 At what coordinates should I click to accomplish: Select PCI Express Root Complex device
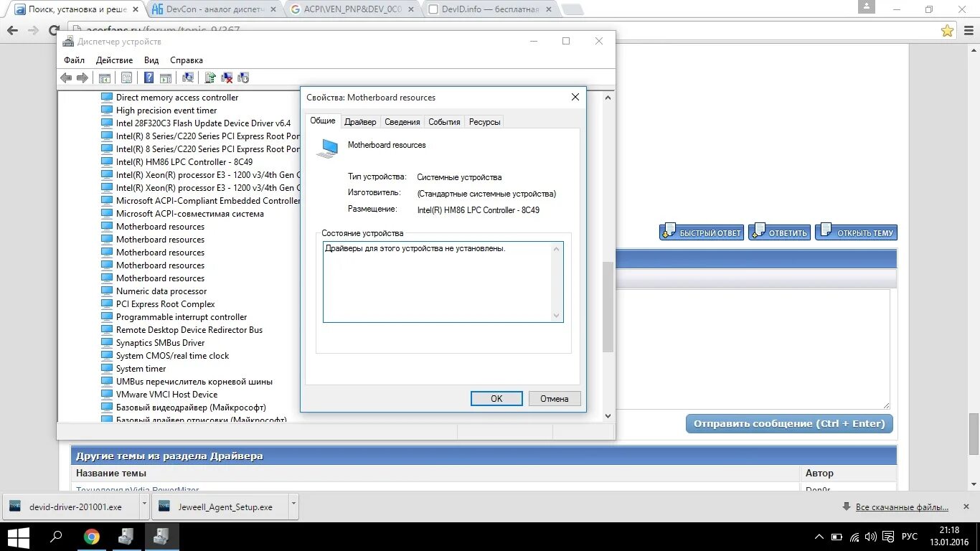[166, 304]
